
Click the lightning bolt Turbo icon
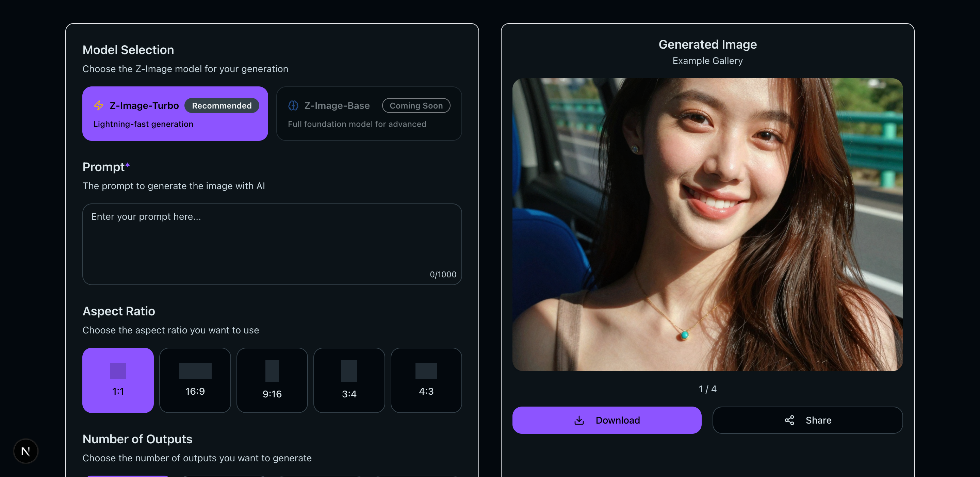(x=99, y=105)
